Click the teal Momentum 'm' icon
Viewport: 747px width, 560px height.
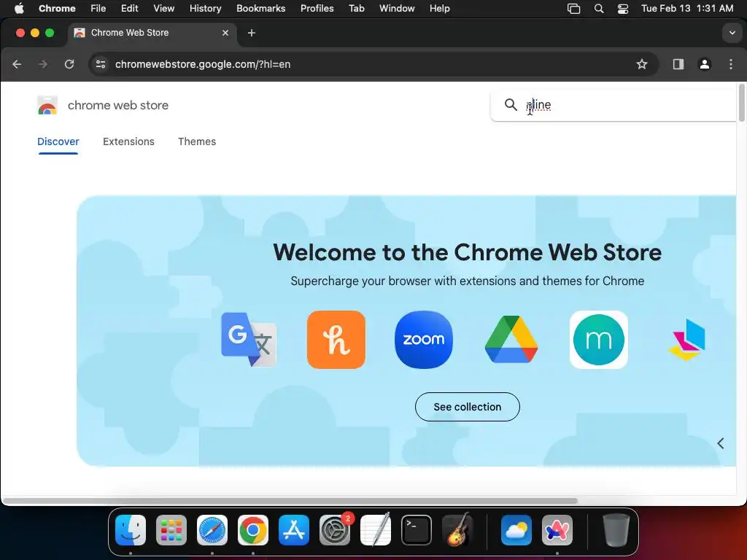pyautogui.click(x=599, y=340)
